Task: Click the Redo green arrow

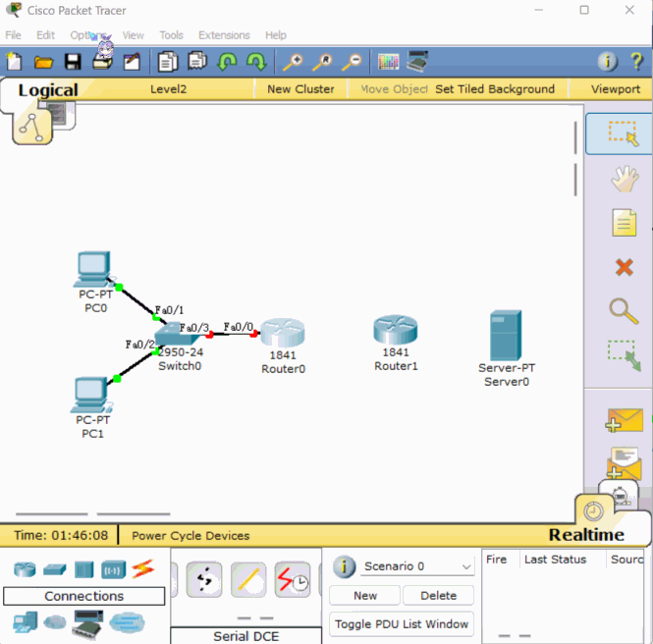Action: [x=256, y=62]
